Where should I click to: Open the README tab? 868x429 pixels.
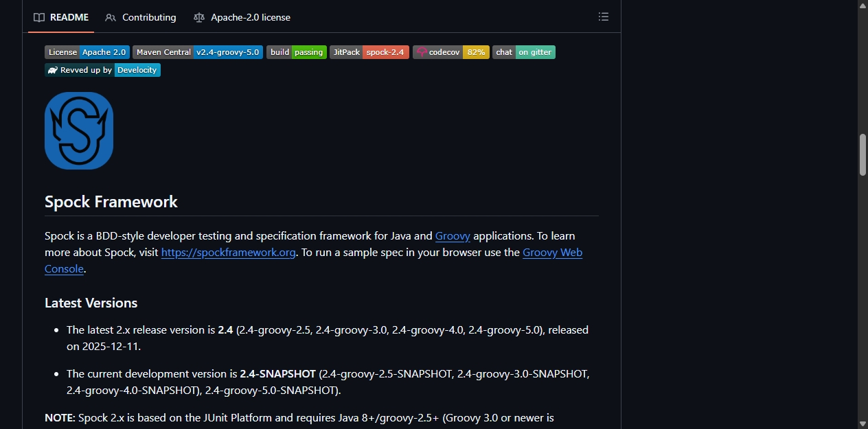tap(60, 17)
